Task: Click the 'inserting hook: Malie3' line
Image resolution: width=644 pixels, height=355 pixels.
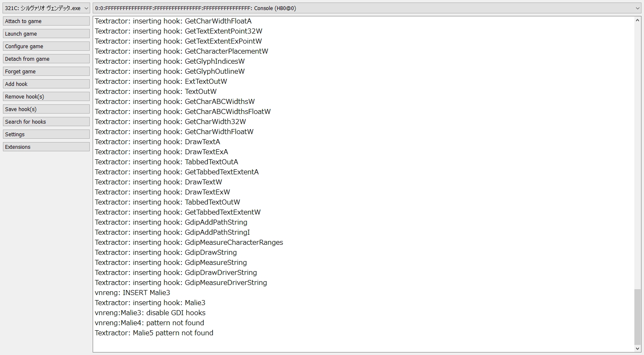Action: click(150, 303)
